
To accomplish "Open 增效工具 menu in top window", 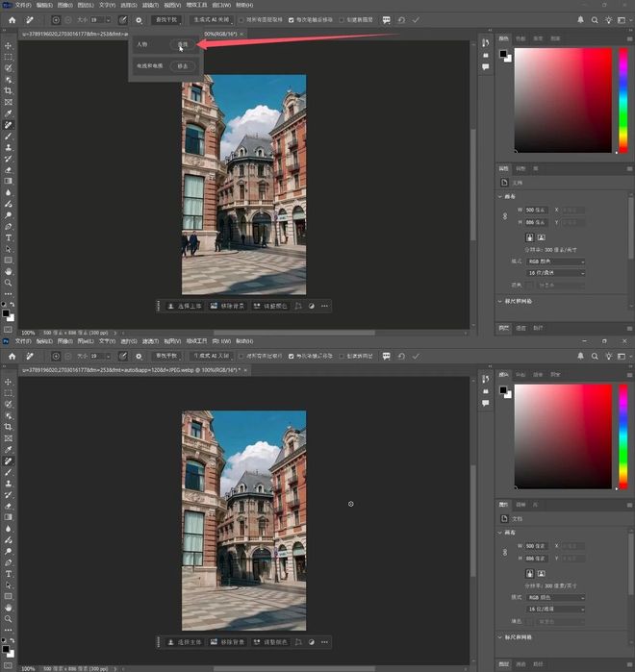I will click(197, 5).
